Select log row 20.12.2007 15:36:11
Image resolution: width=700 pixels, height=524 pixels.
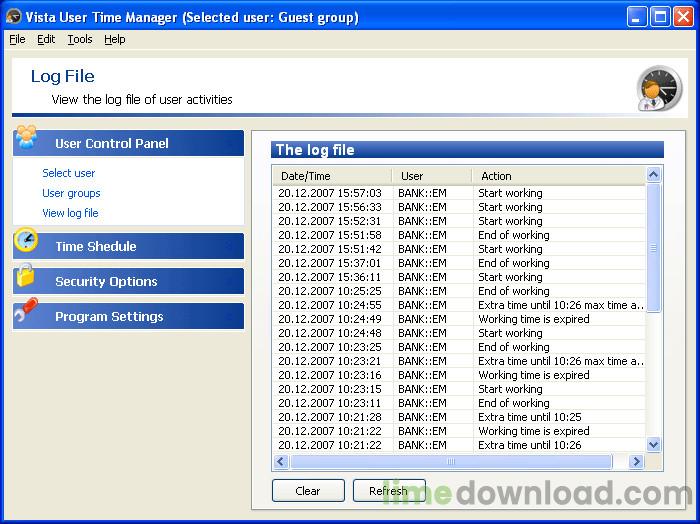[x=459, y=277]
